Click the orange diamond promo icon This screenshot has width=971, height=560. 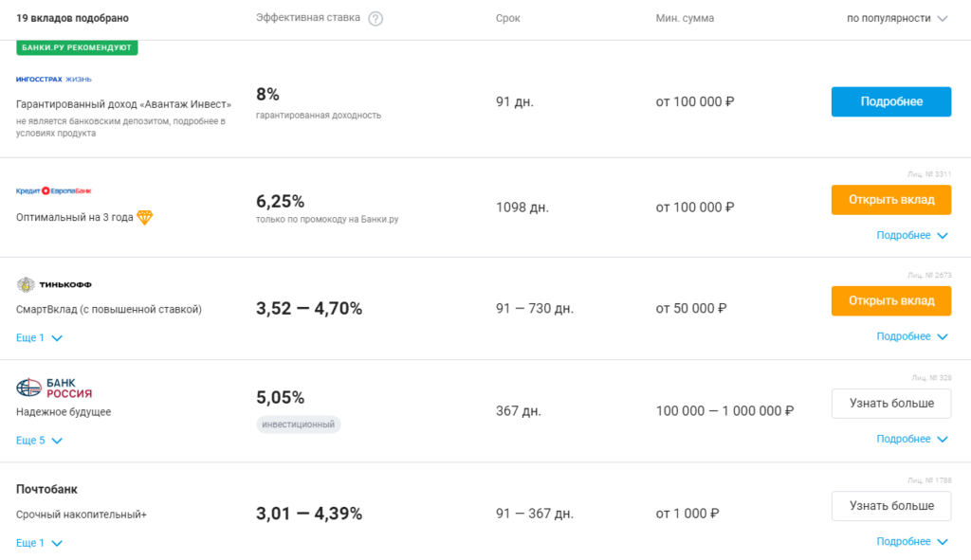[144, 217]
